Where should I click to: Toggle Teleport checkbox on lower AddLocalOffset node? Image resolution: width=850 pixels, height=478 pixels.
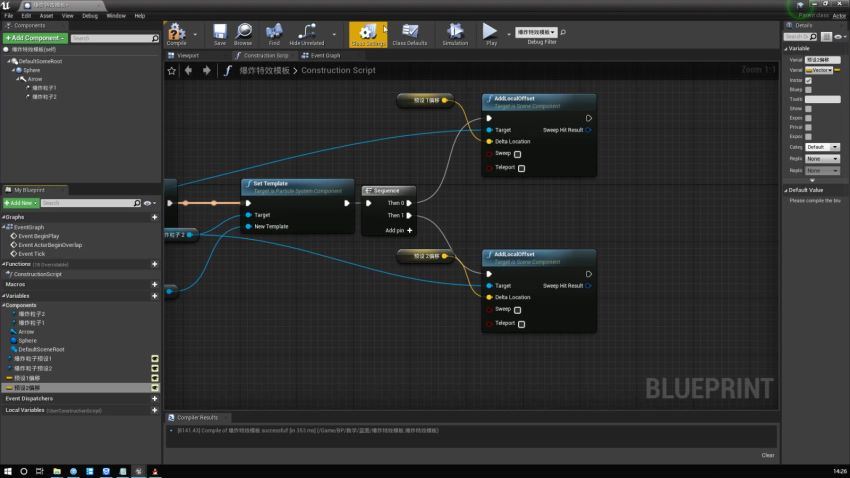click(x=521, y=324)
